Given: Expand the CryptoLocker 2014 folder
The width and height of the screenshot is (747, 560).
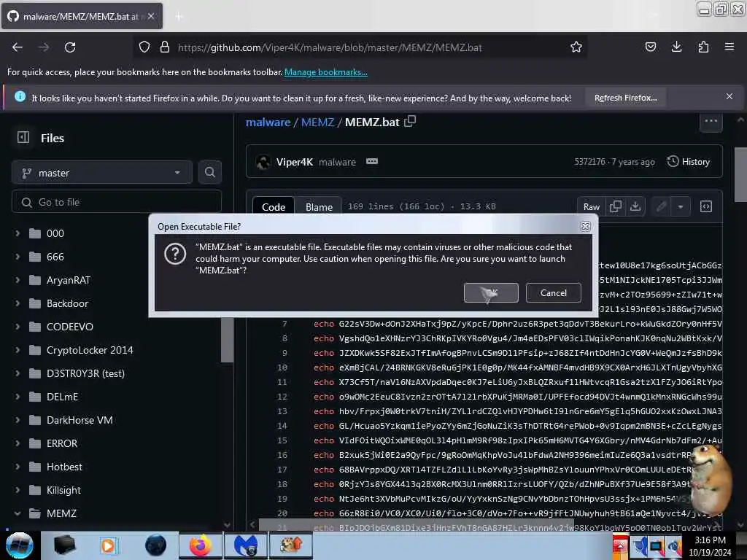Looking at the screenshot, I should pos(18,350).
